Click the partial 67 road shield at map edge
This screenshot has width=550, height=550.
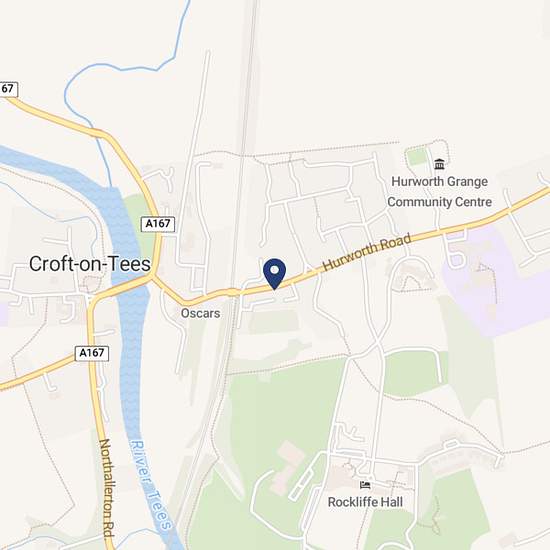point(8,89)
